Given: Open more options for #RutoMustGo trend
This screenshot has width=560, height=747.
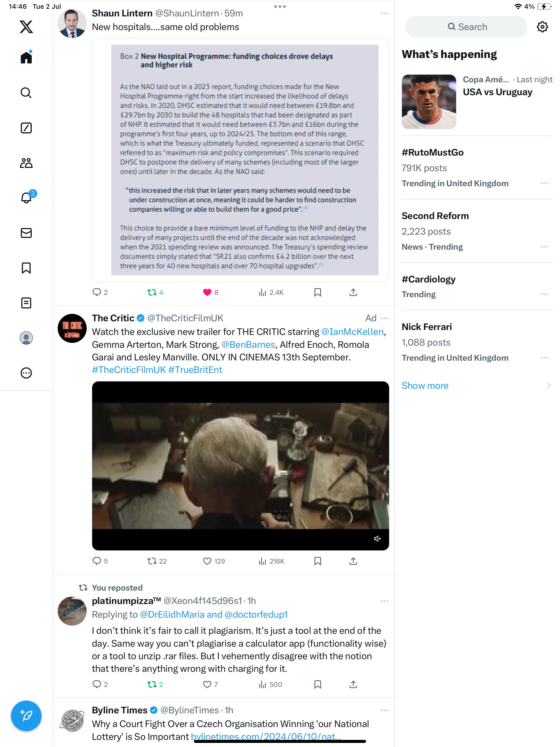Looking at the screenshot, I should [x=544, y=183].
